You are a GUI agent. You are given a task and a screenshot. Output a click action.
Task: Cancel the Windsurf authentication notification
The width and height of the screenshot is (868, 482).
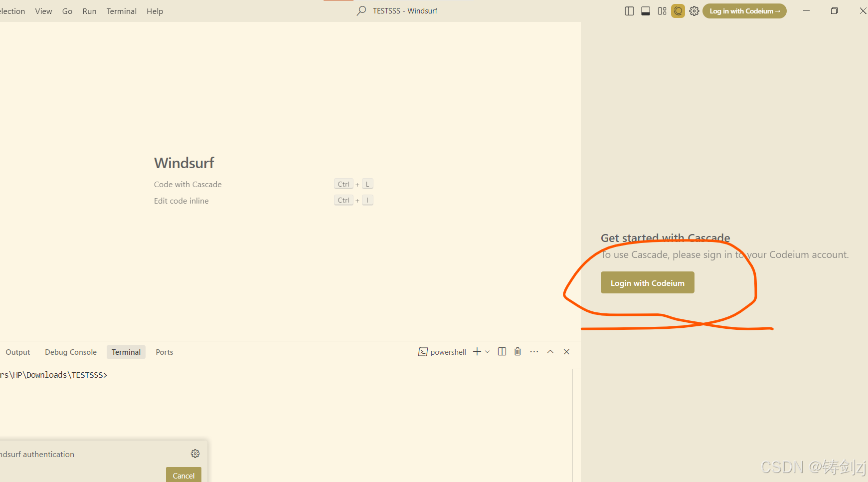click(x=183, y=475)
